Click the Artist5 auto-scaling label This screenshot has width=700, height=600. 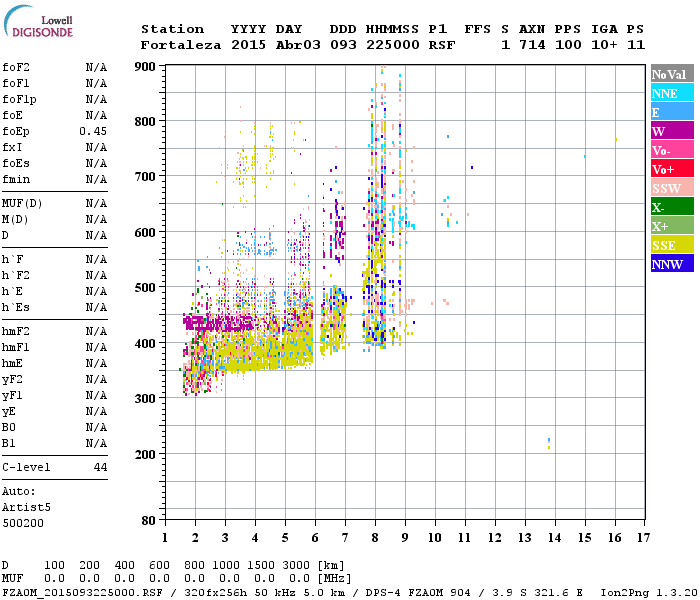(x=26, y=508)
